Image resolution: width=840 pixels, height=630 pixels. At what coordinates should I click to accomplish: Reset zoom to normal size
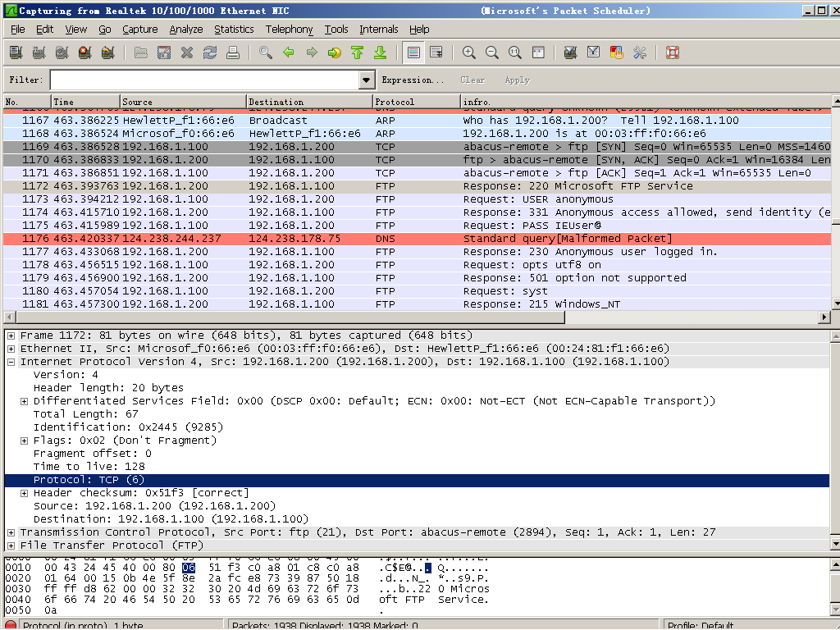click(515, 52)
